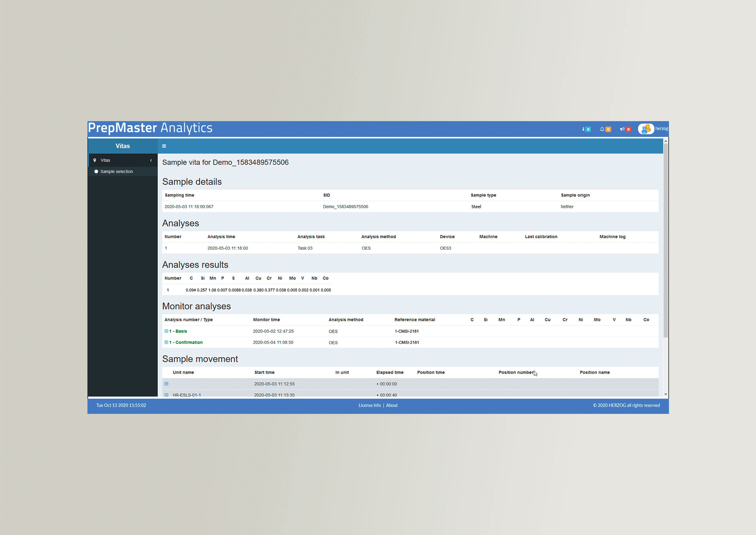Open the info notifications icon

pos(586,129)
